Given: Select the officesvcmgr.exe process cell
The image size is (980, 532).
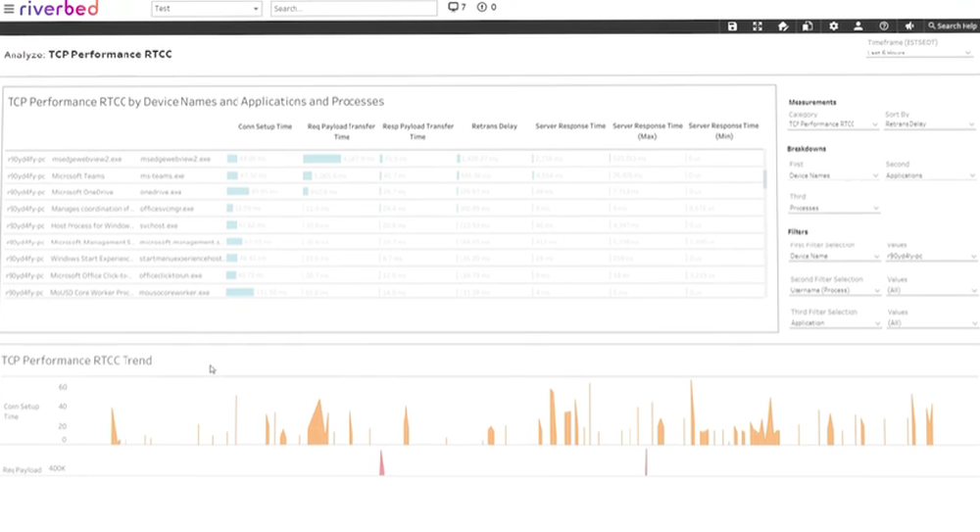Looking at the screenshot, I should pos(167,209).
